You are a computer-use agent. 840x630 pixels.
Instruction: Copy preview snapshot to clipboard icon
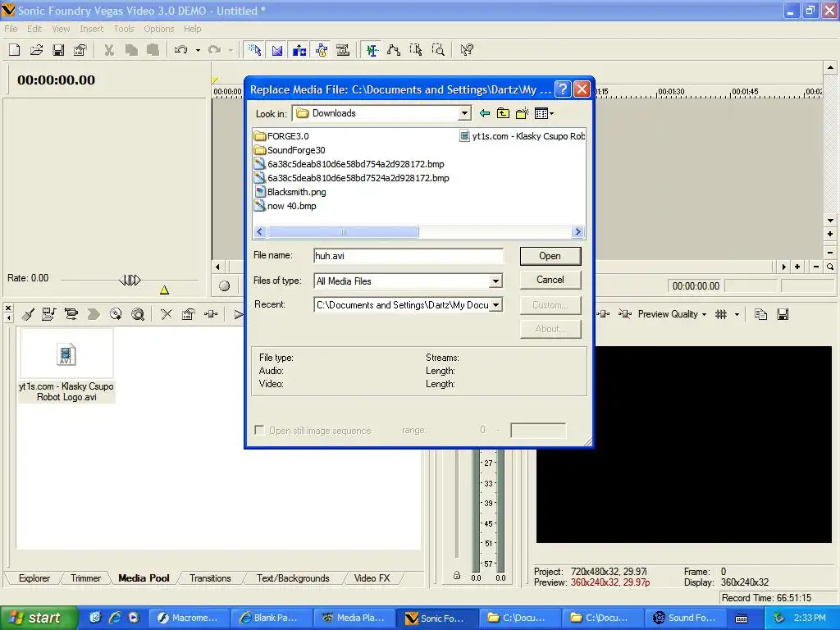tap(760, 314)
